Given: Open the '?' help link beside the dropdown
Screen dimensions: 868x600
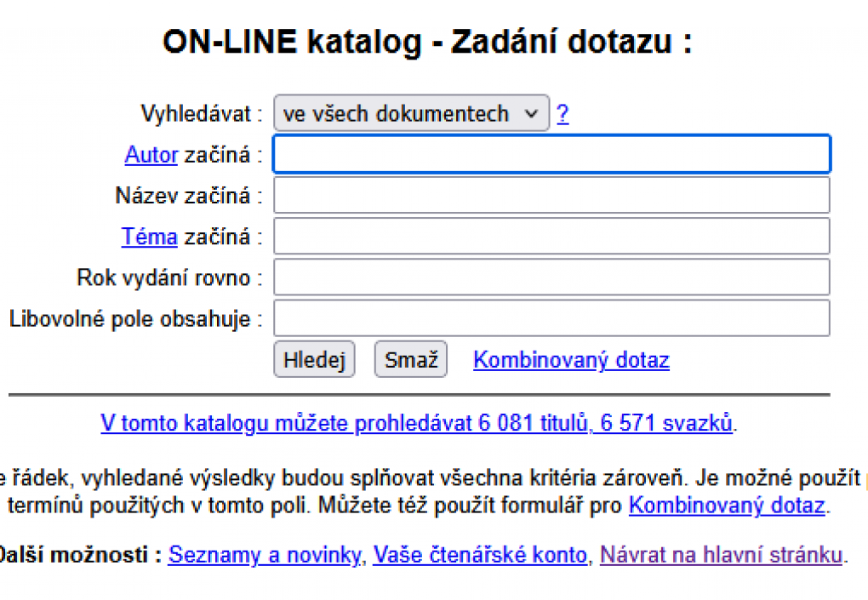Looking at the screenshot, I should click(x=562, y=113).
